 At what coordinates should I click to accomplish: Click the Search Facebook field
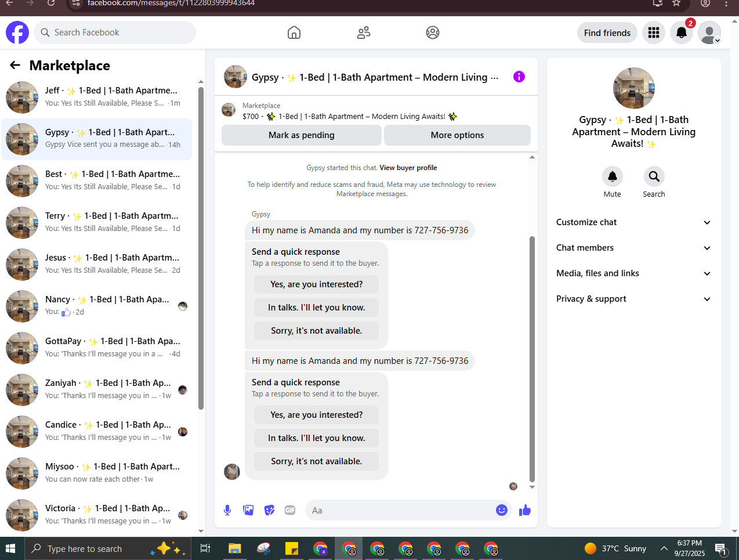[x=115, y=32]
